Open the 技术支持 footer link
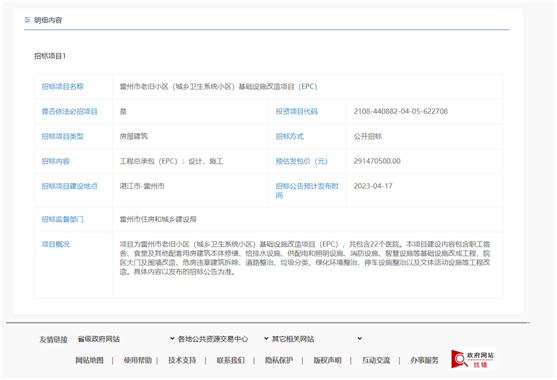Viewport: 557px width, 380px height. [182, 360]
